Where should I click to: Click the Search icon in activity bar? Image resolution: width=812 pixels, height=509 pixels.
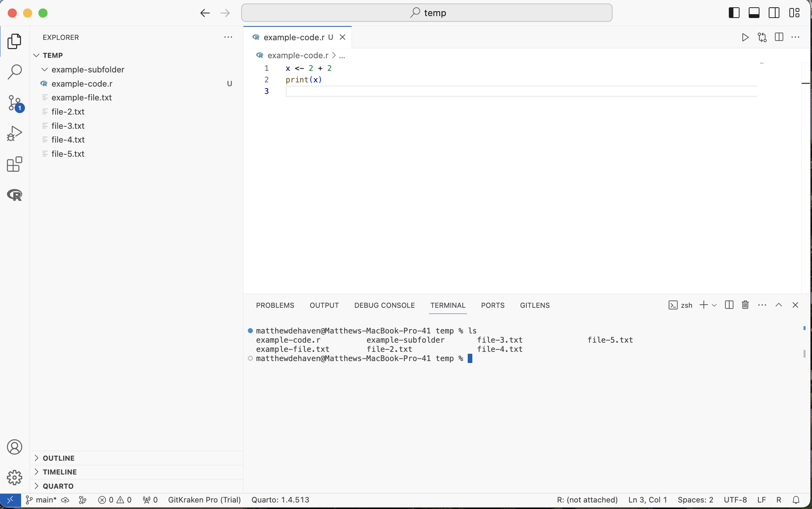point(15,72)
